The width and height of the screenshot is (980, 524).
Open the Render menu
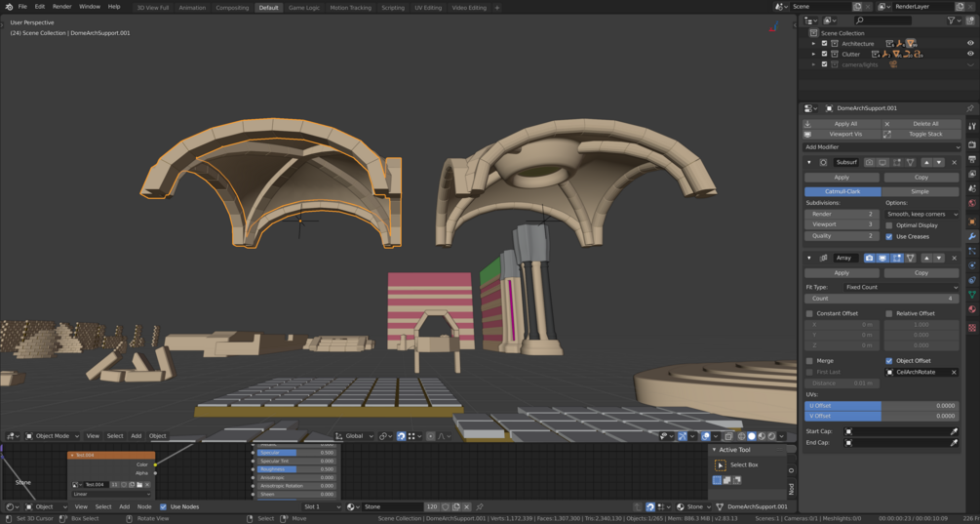coord(61,7)
